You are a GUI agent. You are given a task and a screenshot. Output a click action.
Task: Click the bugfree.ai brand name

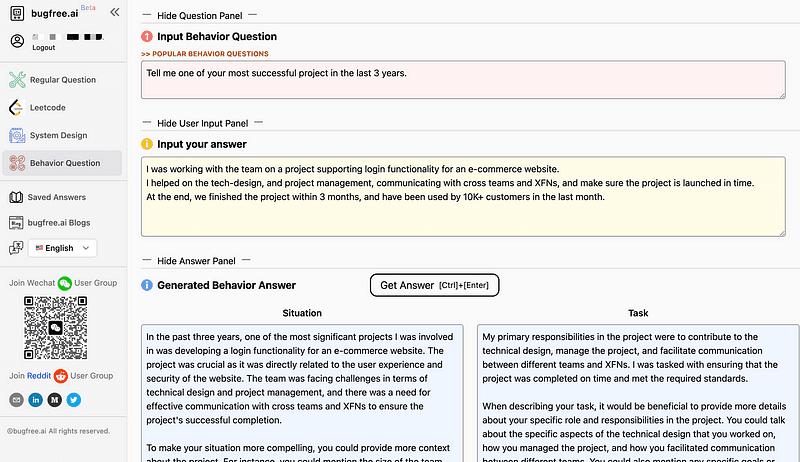click(x=55, y=14)
